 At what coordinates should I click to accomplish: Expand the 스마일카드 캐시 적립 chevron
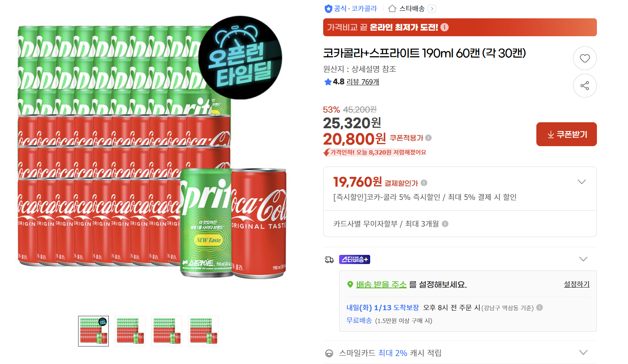click(x=583, y=352)
